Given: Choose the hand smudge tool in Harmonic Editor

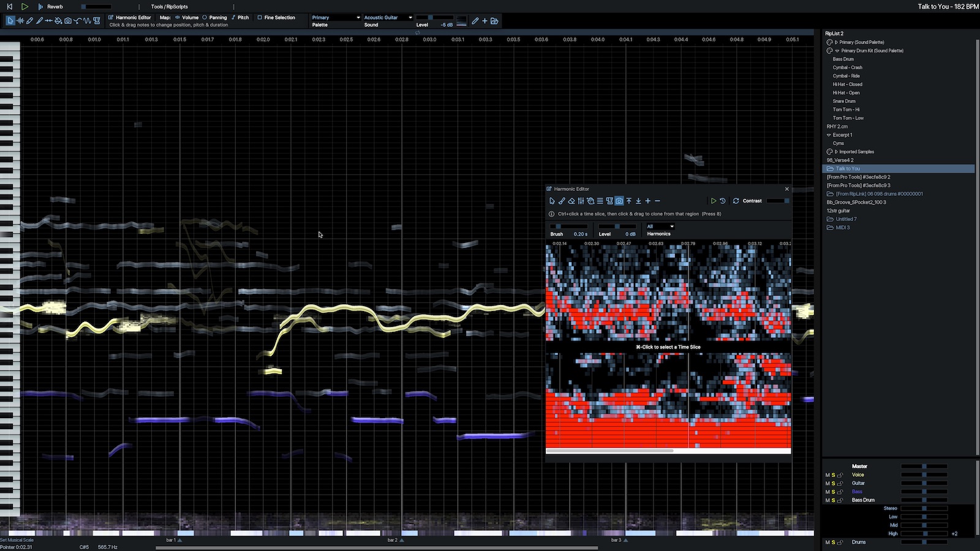Looking at the screenshot, I should point(589,201).
